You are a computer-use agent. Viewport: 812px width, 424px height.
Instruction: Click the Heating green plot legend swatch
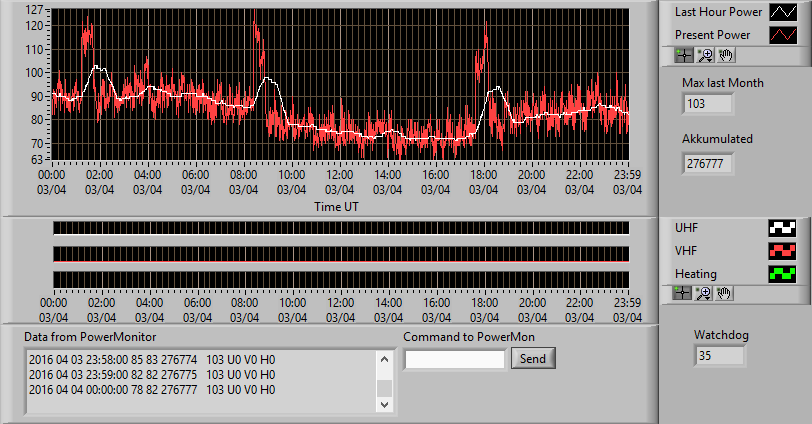point(782,274)
